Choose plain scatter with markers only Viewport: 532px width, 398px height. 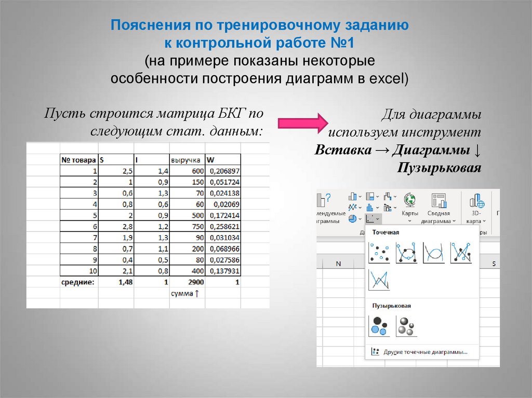[379, 253]
